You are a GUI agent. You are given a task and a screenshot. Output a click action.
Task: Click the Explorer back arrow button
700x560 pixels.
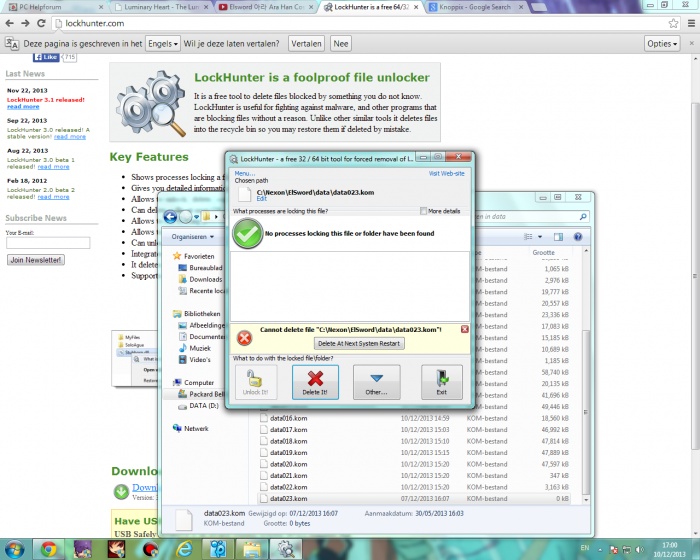click(x=170, y=217)
